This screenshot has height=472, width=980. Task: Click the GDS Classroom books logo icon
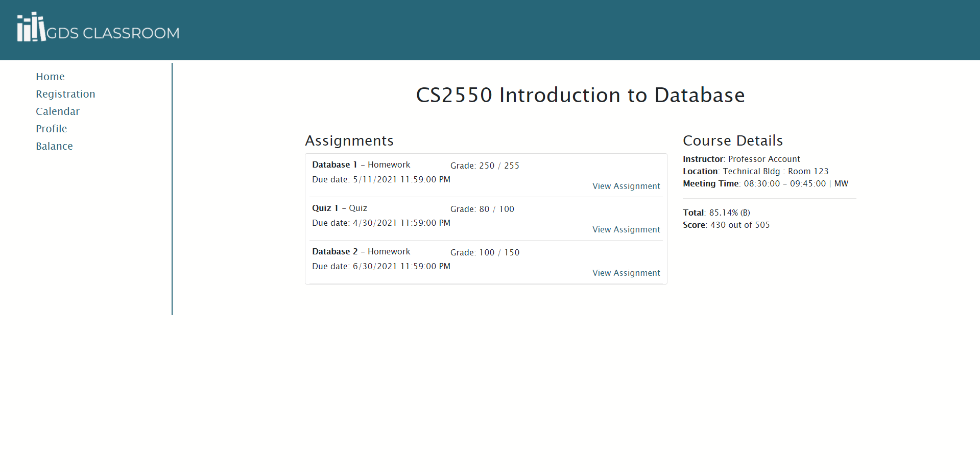click(x=31, y=27)
